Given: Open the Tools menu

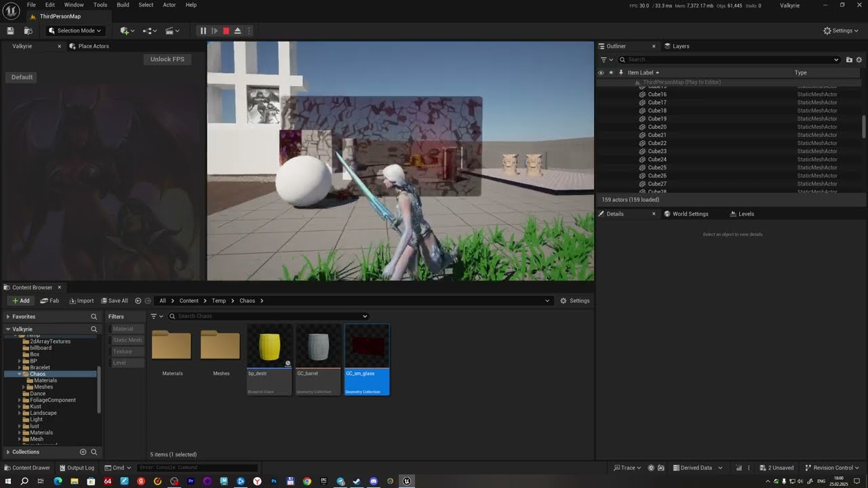Looking at the screenshot, I should point(100,5).
